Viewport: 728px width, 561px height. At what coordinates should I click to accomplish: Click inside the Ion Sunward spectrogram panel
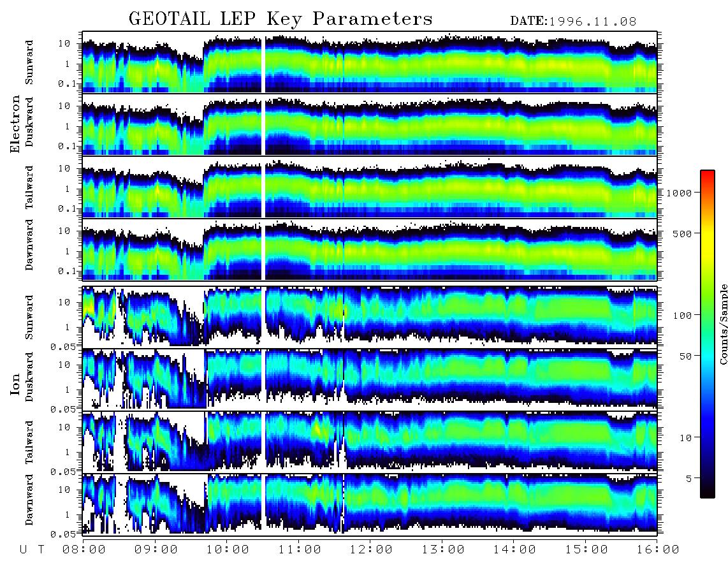coord(370,317)
